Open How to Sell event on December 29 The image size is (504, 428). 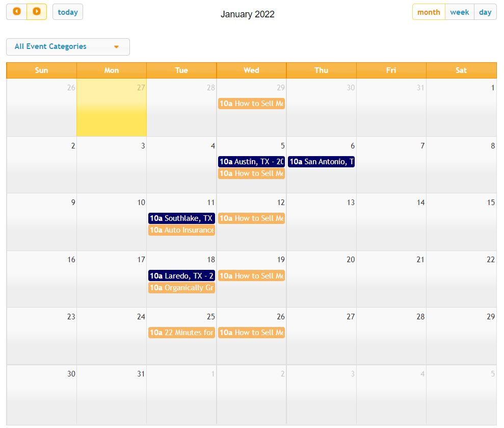pos(251,104)
